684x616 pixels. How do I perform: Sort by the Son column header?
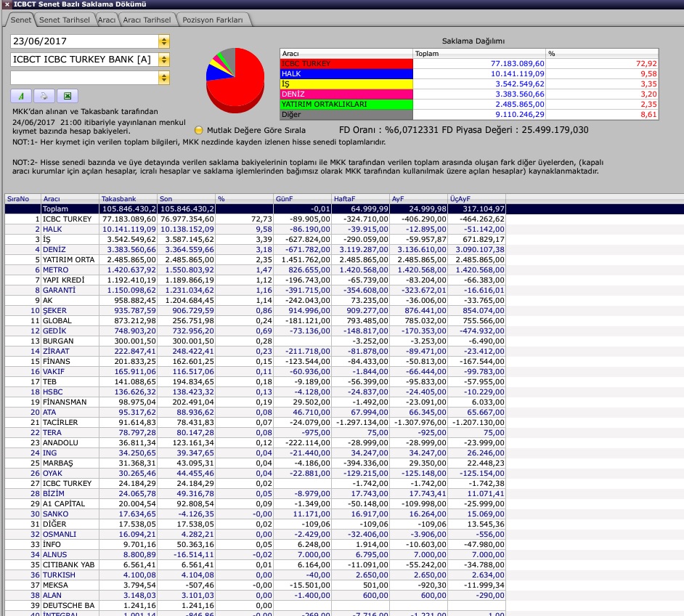pos(187,199)
